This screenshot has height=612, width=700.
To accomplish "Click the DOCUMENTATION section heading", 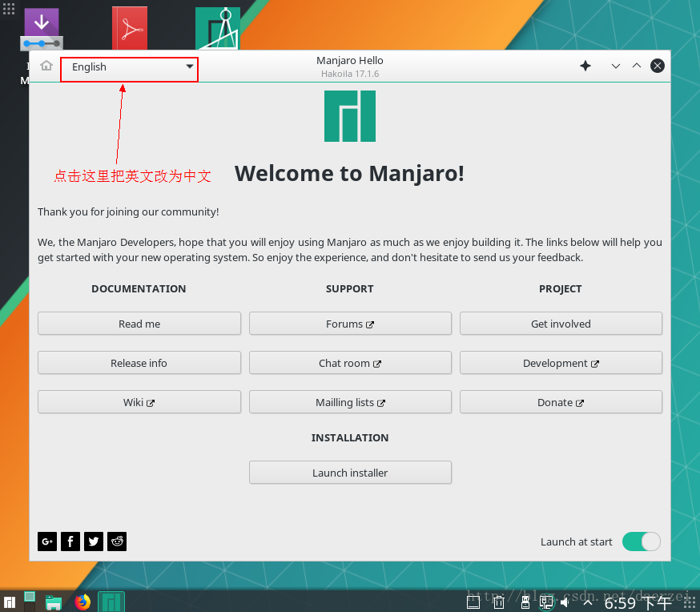I will (139, 289).
